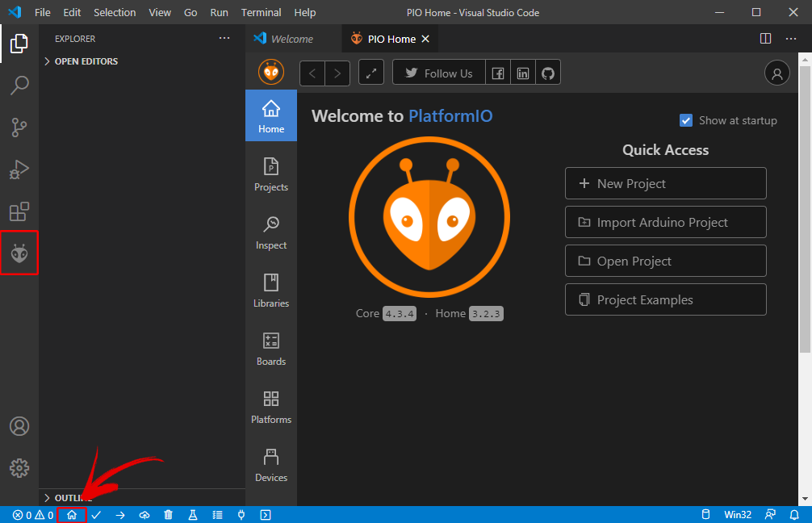This screenshot has width=812, height=523.
Task: Open the PlatformIO alien icon in activity bar
Action: tap(19, 253)
